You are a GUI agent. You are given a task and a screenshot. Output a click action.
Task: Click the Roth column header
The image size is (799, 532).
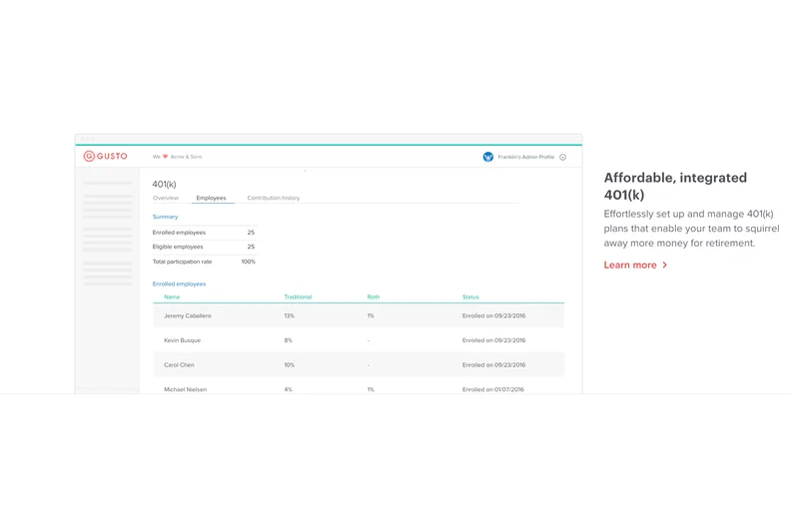(374, 296)
